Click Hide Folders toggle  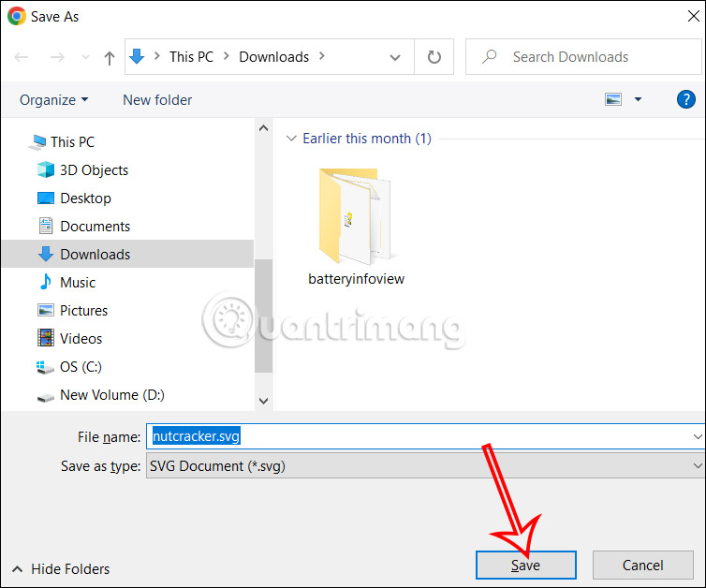coord(60,569)
